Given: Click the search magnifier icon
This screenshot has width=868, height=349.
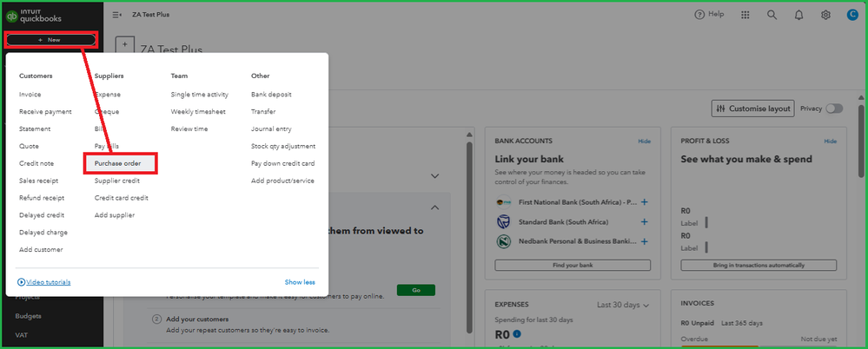Looking at the screenshot, I should [772, 15].
